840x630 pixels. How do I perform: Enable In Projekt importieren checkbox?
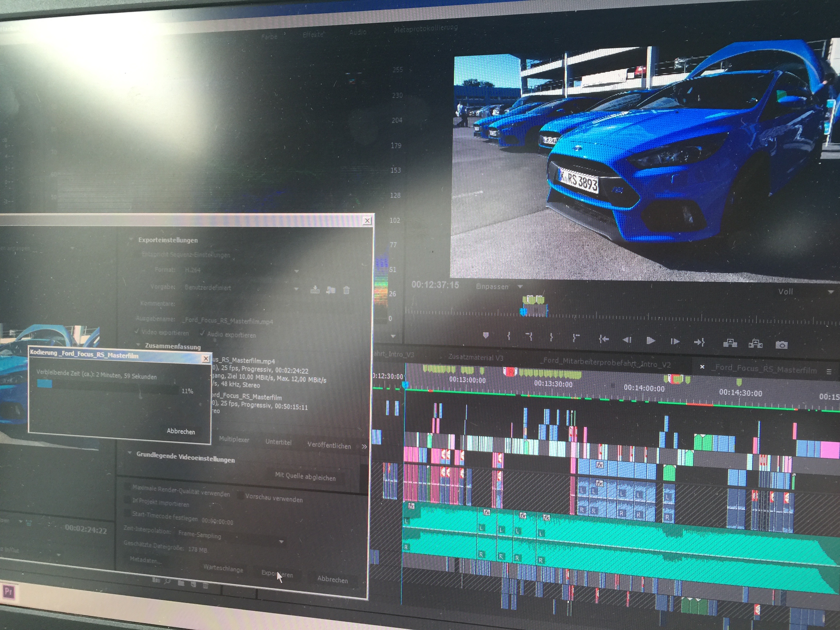coord(127,500)
